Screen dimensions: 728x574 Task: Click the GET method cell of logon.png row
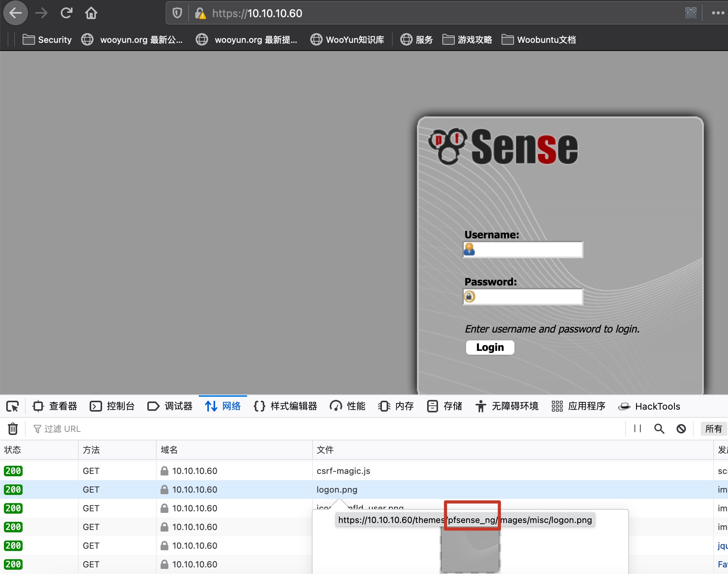click(x=117, y=489)
